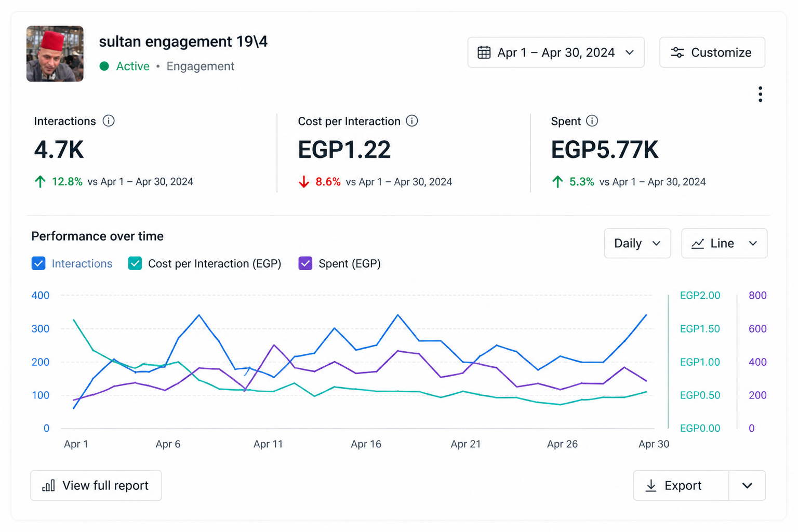
Task: Click the info icon next to Spent
Action: pos(592,121)
